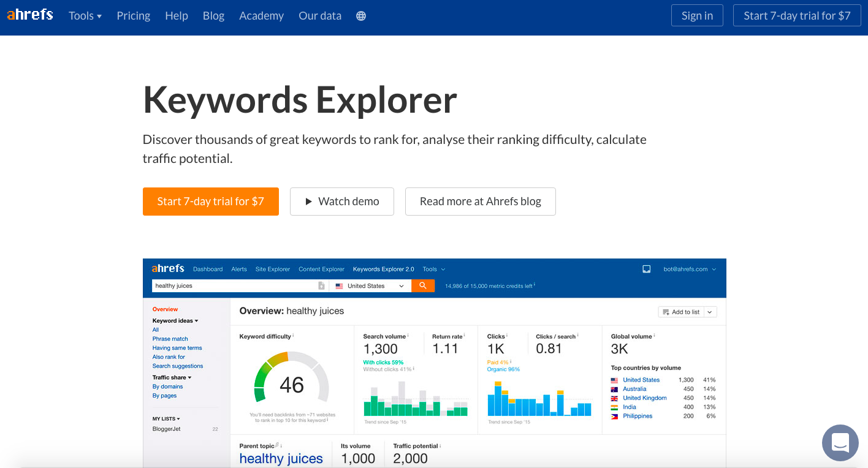Click the United Kingdom flag in top countries
Image resolution: width=868 pixels, height=468 pixels.
pos(615,398)
